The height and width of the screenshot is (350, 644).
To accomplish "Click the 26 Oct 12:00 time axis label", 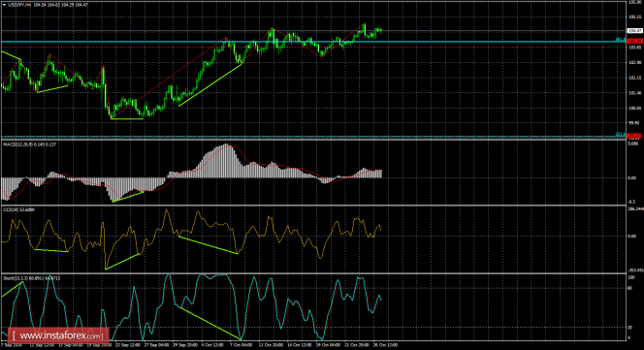I will [x=386, y=345].
